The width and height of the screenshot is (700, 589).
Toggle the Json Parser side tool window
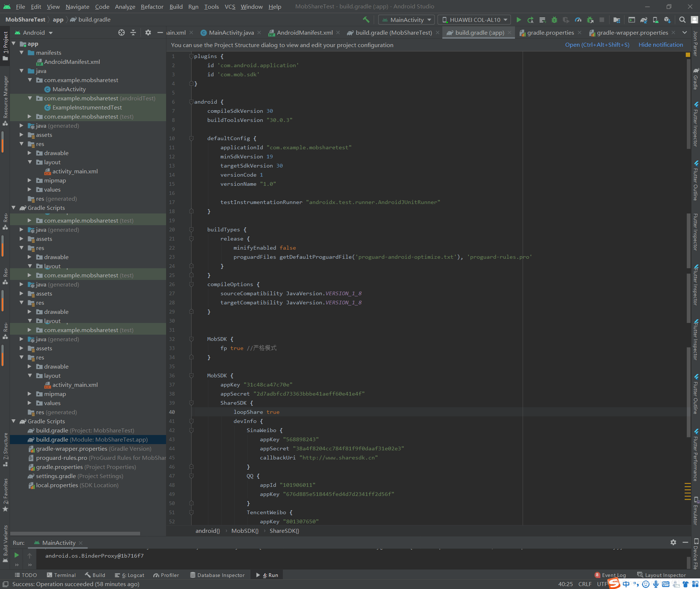click(x=696, y=44)
